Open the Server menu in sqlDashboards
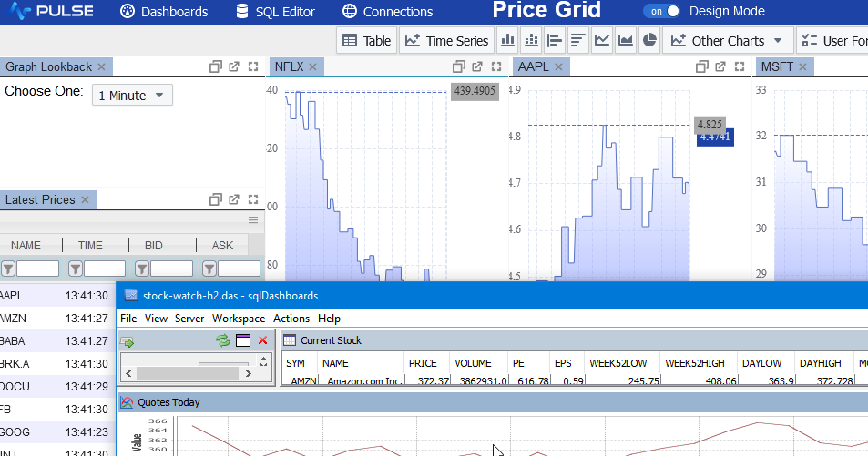Screen dimensions: 868x456 coord(189,319)
